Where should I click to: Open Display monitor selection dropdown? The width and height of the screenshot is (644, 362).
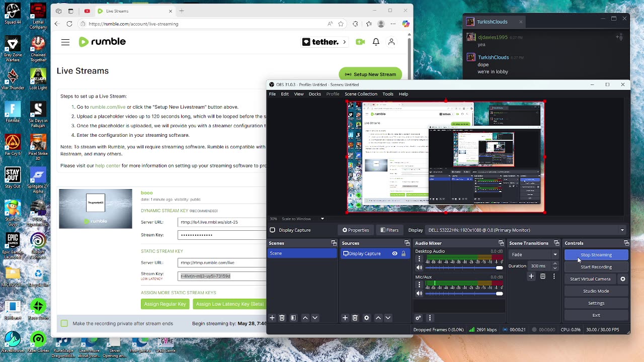click(x=526, y=230)
